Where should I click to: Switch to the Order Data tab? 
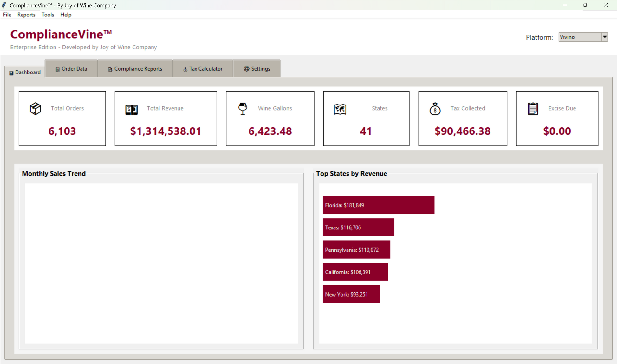point(71,68)
